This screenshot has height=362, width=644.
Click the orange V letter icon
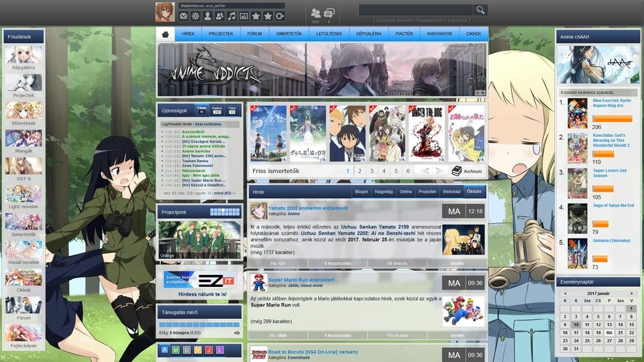pyautogui.click(x=198, y=350)
